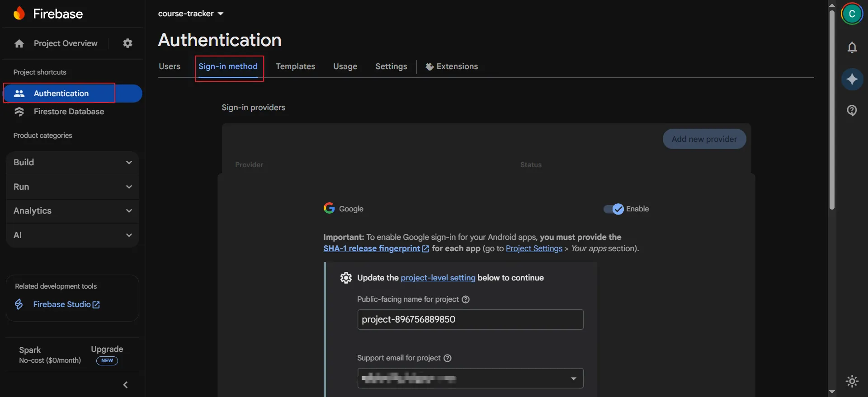Open Gemini sparkle assistant icon
868x397 pixels.
click(x=852, y=79)
